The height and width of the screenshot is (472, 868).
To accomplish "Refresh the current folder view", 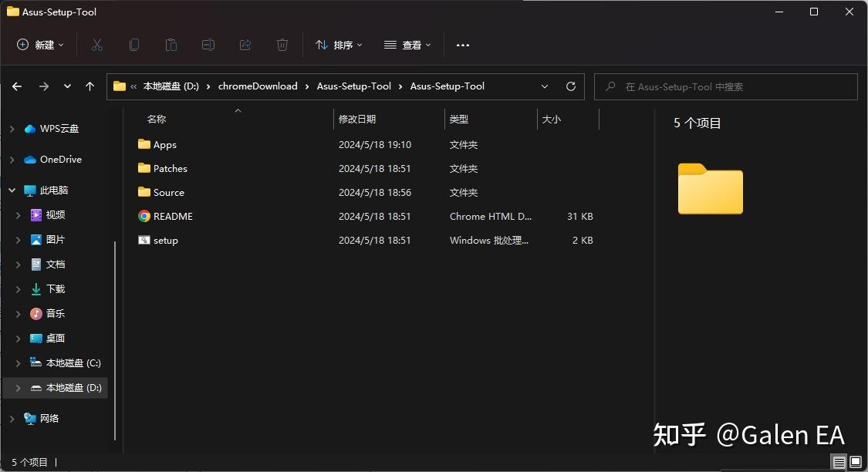I will [571, 86].
